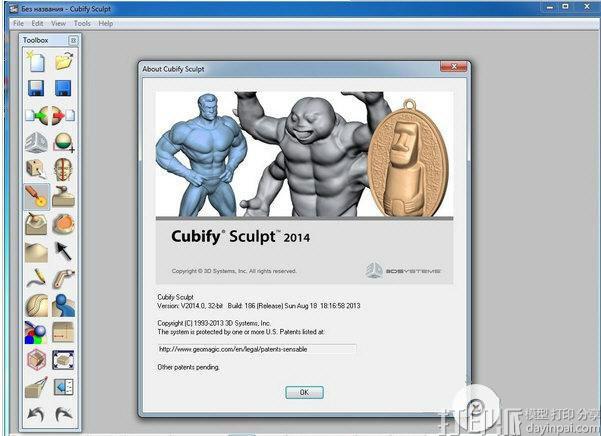This screenshot has height=436, width=601.
Task: Click OK in the About dialog
Action: (304, 392)
